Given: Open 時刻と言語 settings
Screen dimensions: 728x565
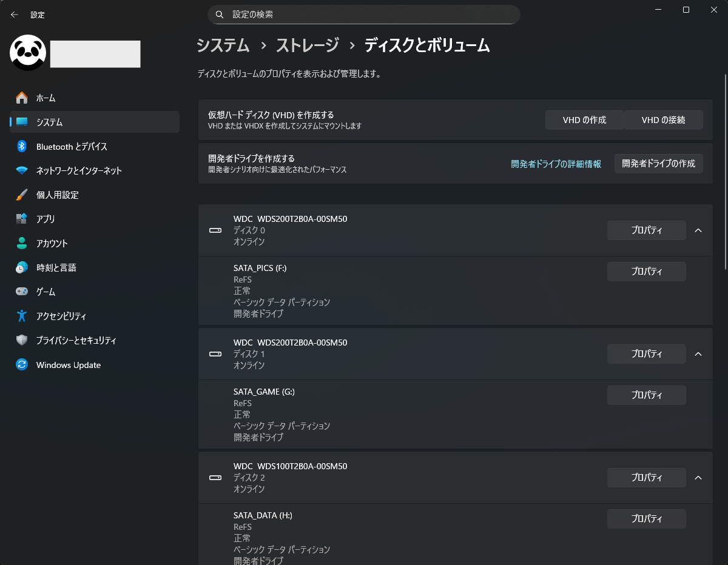Looking at the screenshot, I should [x=56, y=268].
